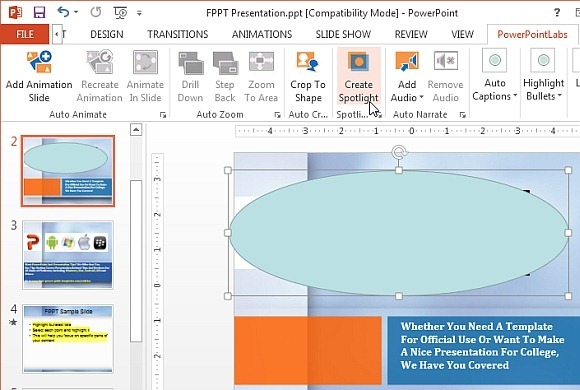Click Crop To Shape
The height and width of the screenshot is (390, 580).
308,77
